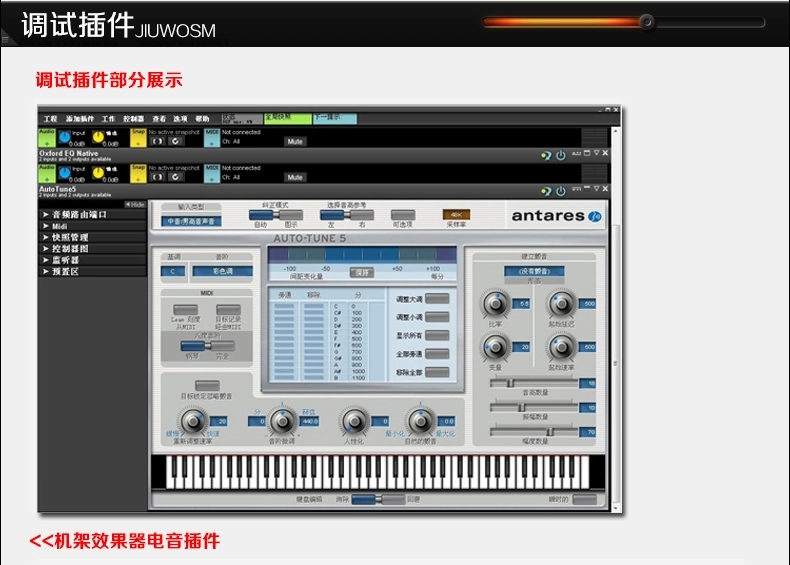Click the 可选项 options button
The height and width of the screenshot is (565, 790).
[x=403, y=215]
